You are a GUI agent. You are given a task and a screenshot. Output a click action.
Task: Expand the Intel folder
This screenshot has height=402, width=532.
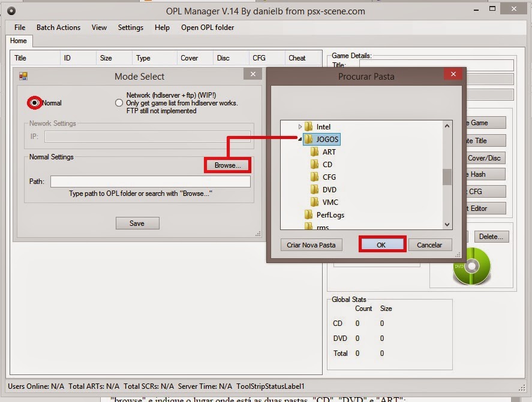pos(300,126)
